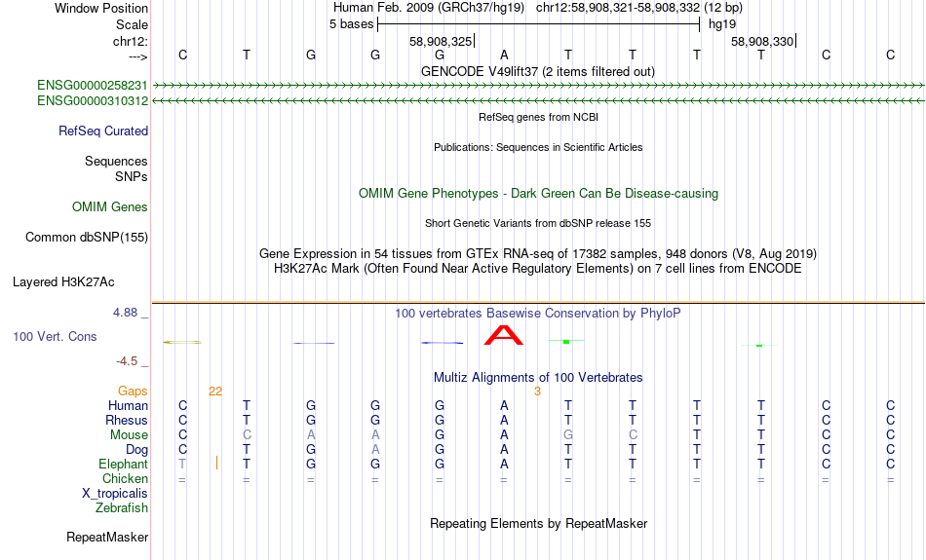
Task: Open ENSG00000258231 gene label
Action: (x=93, y=86)
